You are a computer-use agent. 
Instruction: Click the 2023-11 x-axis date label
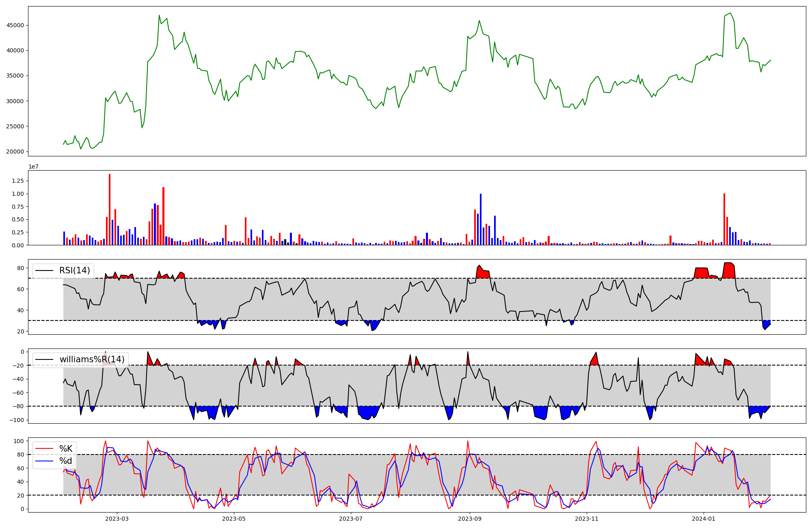[x=587, y=519]
